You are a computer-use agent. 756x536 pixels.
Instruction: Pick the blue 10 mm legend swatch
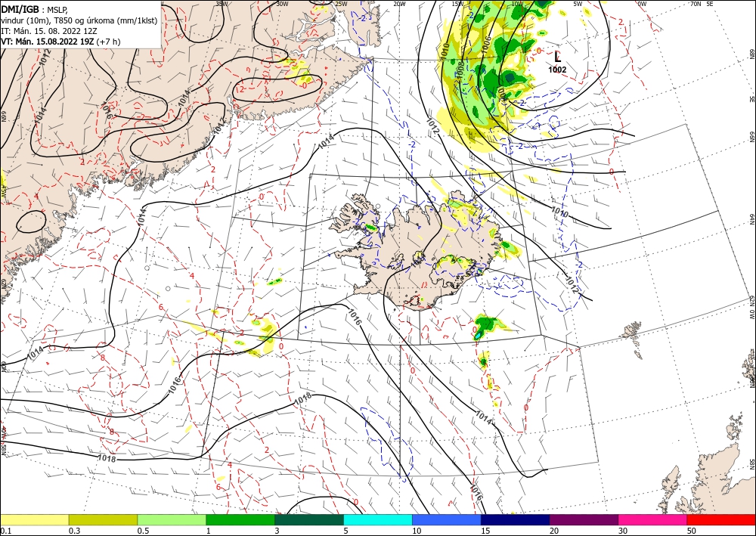(447, 519)
